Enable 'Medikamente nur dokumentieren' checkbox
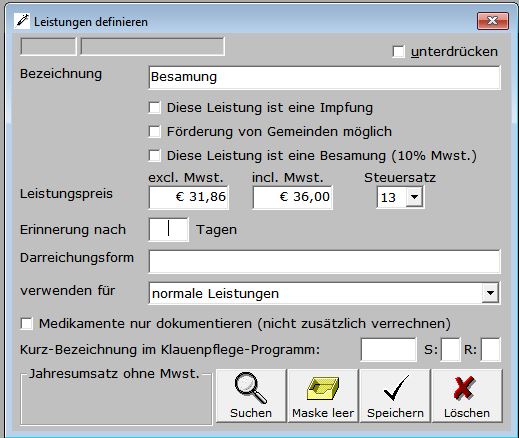The height and width of the screenshot is (438, 519). (x=27, y=323)
